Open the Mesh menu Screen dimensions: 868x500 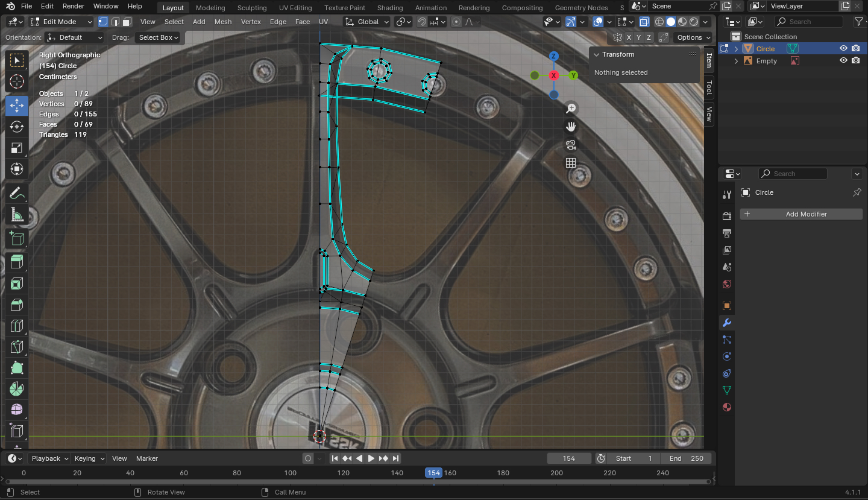222,22
